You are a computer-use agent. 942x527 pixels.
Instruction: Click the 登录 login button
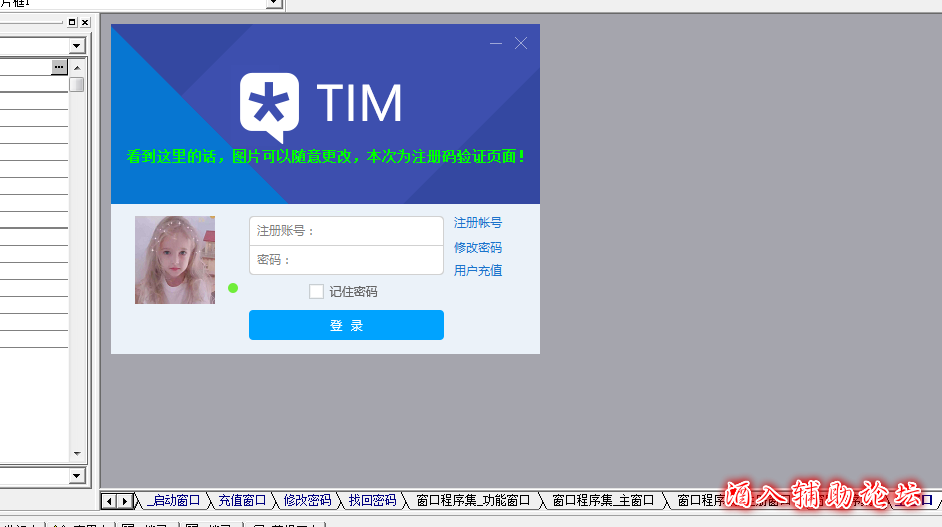(347, 325)
